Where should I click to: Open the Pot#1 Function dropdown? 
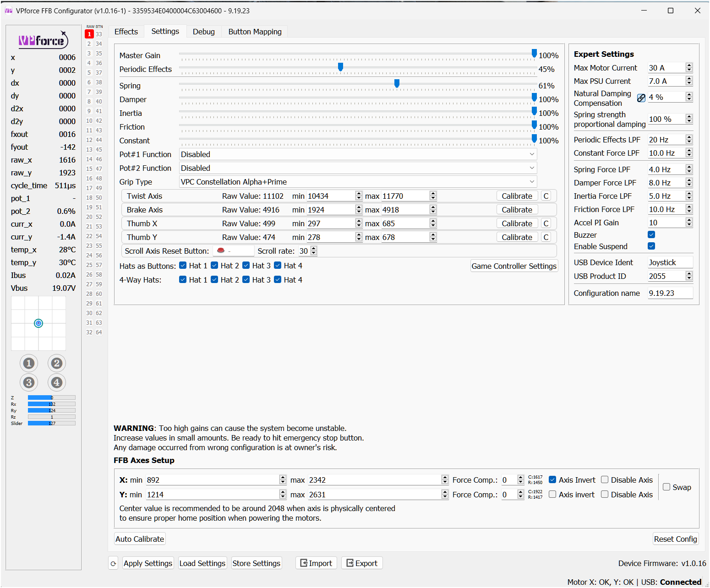click(357, 154)
